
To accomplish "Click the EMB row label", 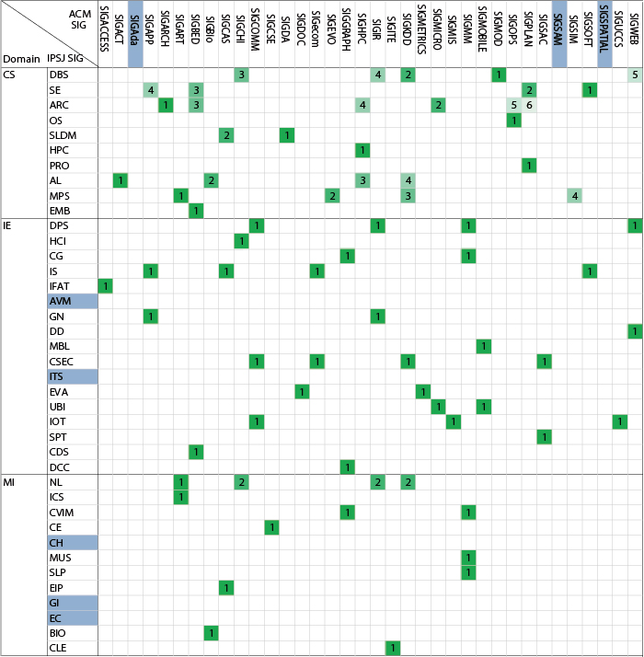I will pyautogui.click(x=60, y=211).
